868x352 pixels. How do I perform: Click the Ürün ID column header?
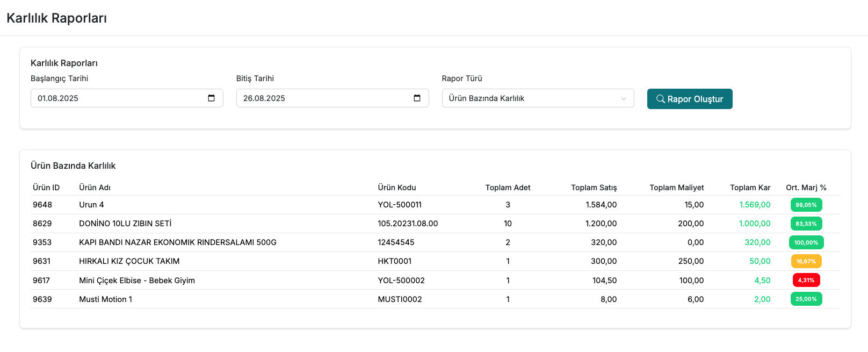tap(46, 188)
